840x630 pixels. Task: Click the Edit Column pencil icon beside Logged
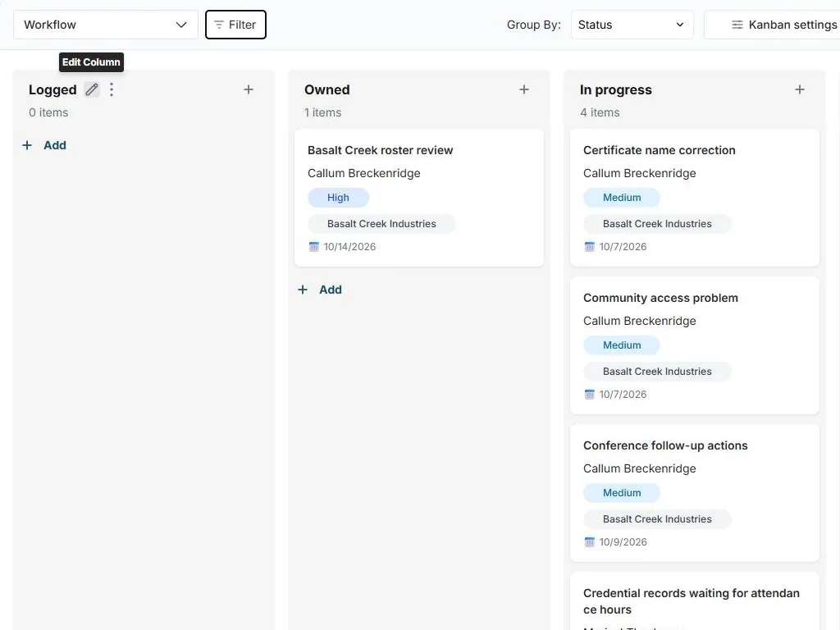point(92,89)
